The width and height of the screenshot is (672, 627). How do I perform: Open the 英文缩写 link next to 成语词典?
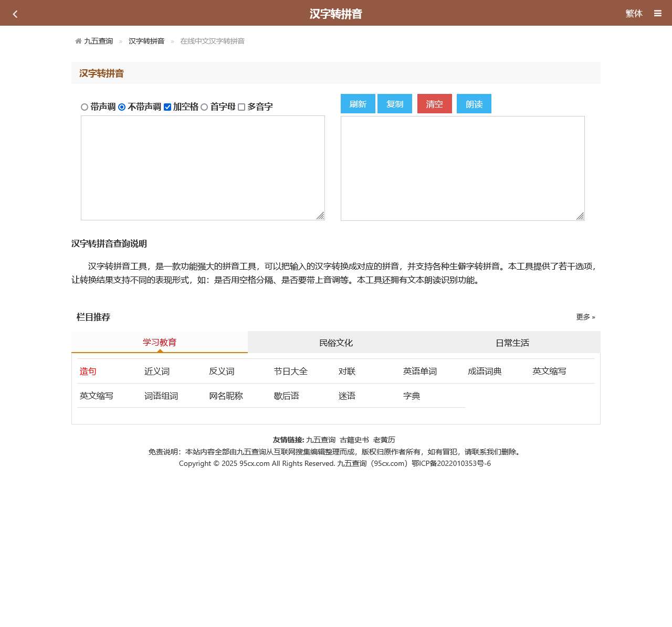click(550, 371)
